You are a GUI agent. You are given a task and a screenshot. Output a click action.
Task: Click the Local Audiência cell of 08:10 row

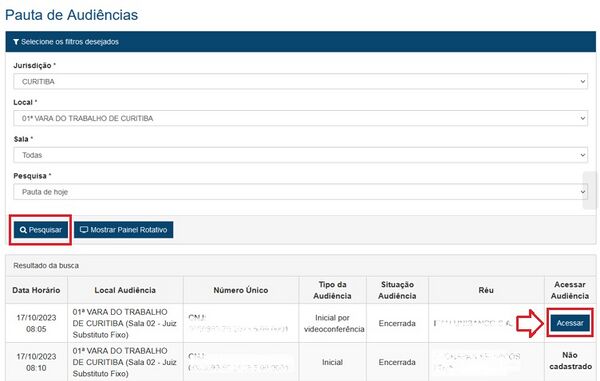click(x=125, y=362)
